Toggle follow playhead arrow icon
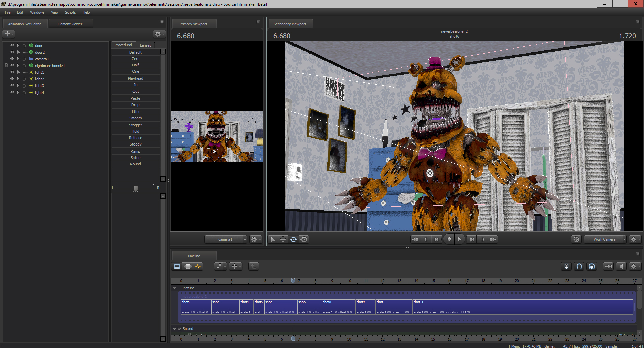This screenshot has width=644, height=348. [x=608, y=266]
